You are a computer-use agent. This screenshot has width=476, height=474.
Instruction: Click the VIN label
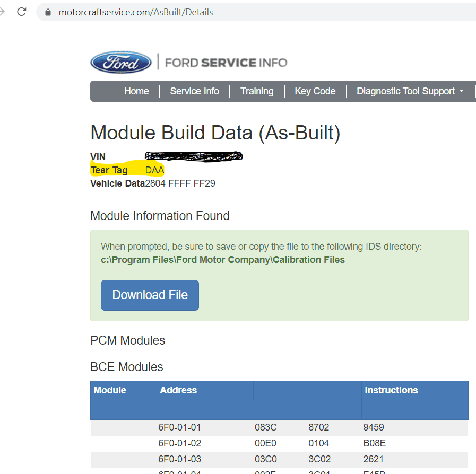[x=98, y=157]
